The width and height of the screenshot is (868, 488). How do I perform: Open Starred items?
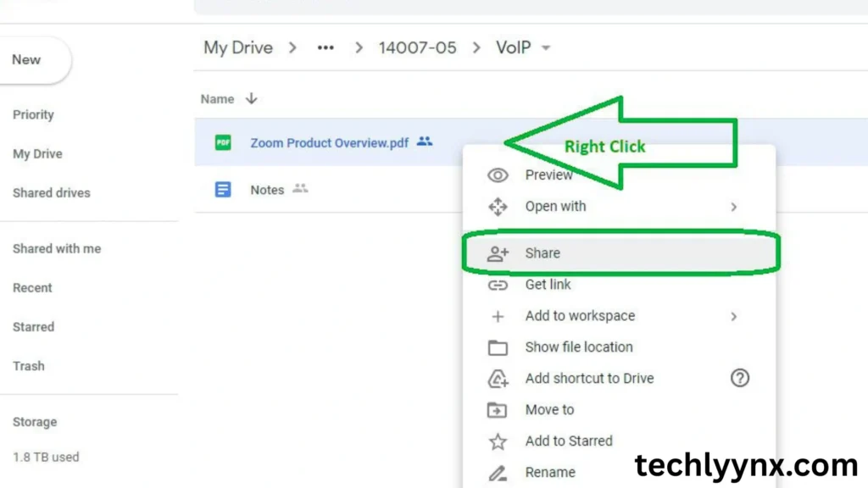(34, 327)
